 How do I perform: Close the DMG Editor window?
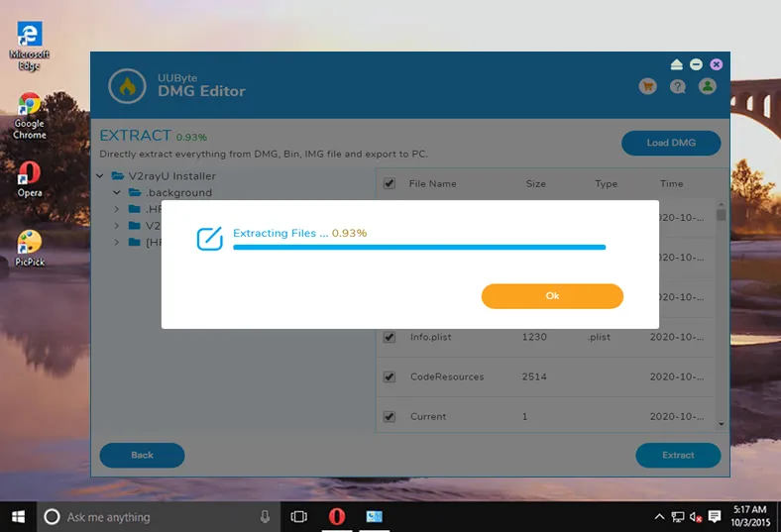[x=717, y=64]
